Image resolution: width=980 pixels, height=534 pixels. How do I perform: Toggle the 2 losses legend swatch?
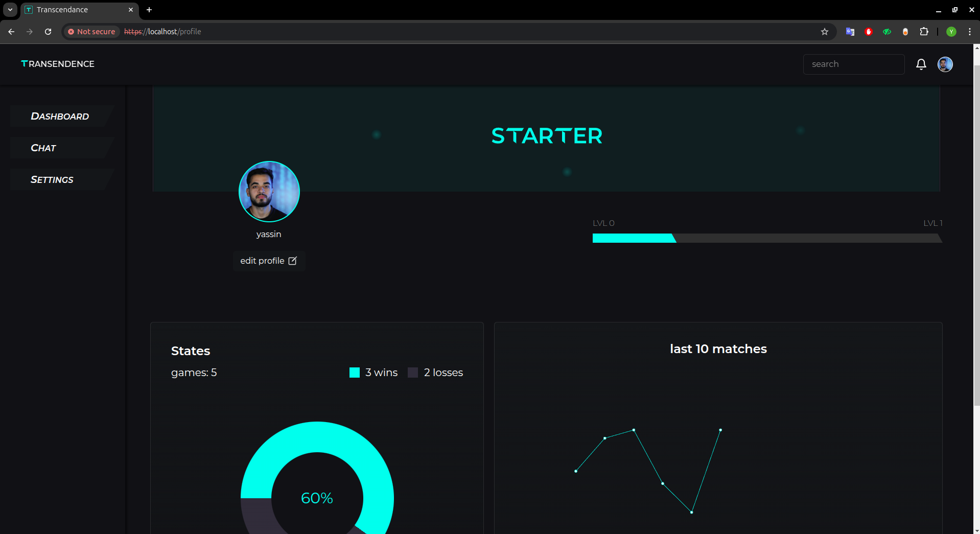(413, 373)
